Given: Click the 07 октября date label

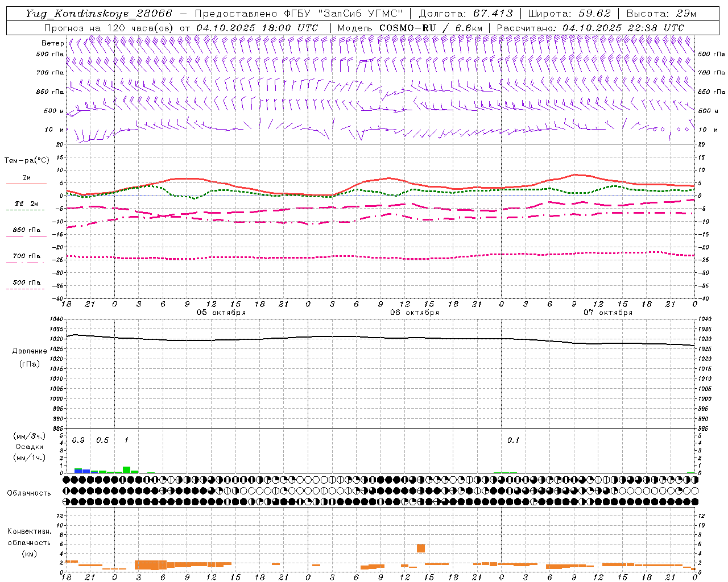Looking at the screenshot, I should (x=608, y=312).
